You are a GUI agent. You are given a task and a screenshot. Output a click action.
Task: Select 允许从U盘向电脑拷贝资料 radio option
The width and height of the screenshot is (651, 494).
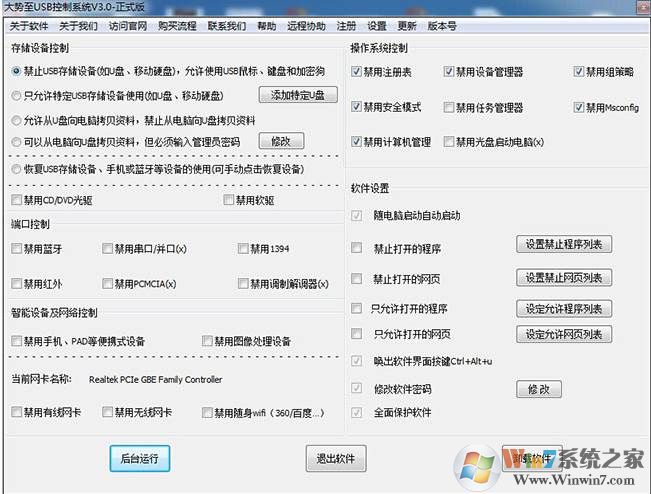[16, 121]
